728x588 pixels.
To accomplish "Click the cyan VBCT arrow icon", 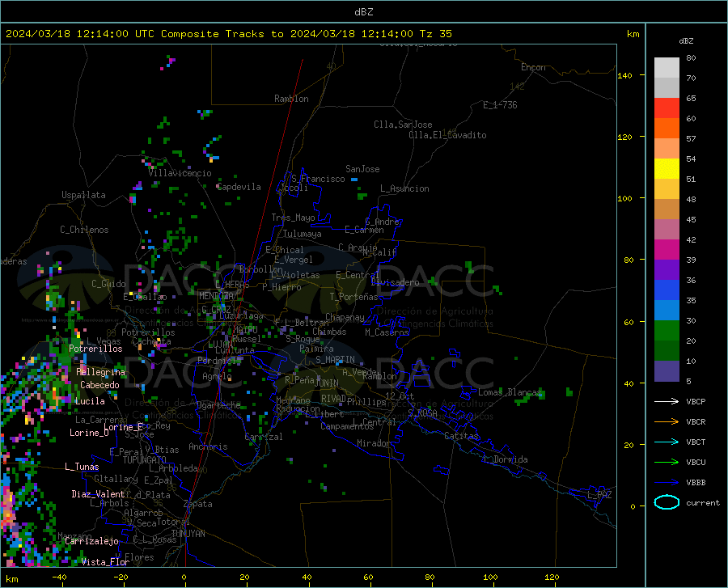I will tap(667, 442).
